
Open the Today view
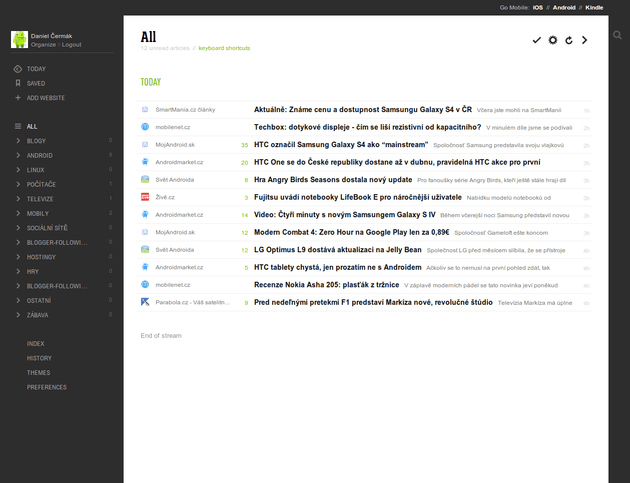(36, 69)
